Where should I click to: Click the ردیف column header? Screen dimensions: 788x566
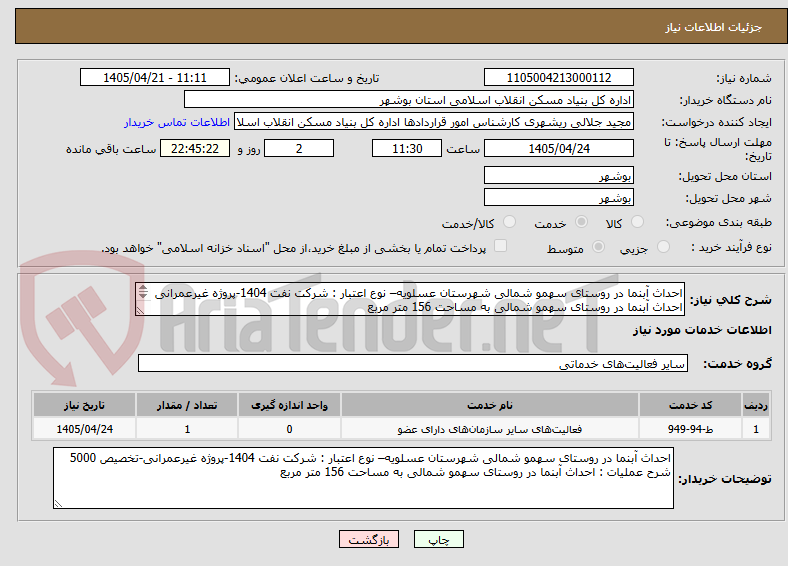(x=756, y=405)
